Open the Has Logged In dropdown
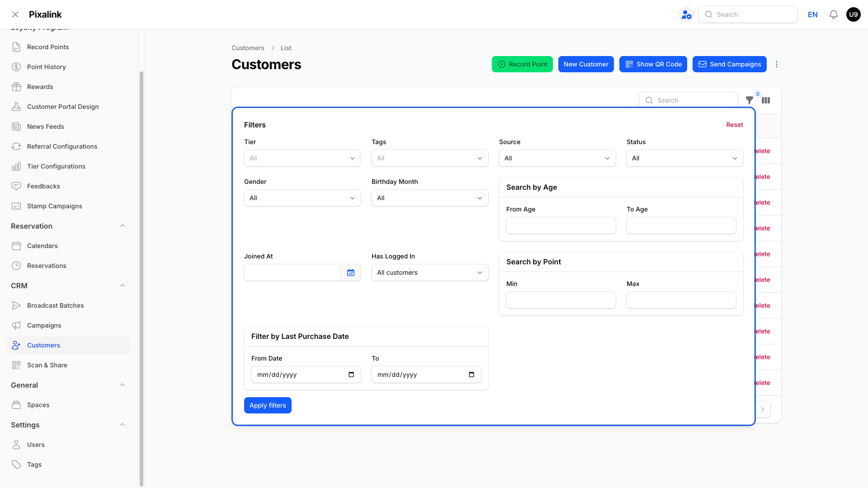The height and width of the screenshot is (488, 868). click(430, 272)
